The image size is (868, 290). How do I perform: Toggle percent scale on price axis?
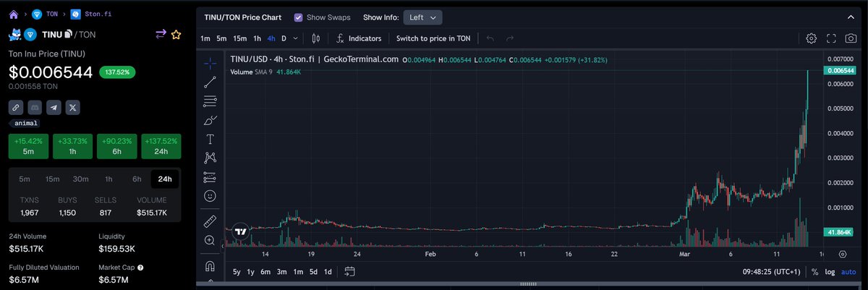point(815,272)
